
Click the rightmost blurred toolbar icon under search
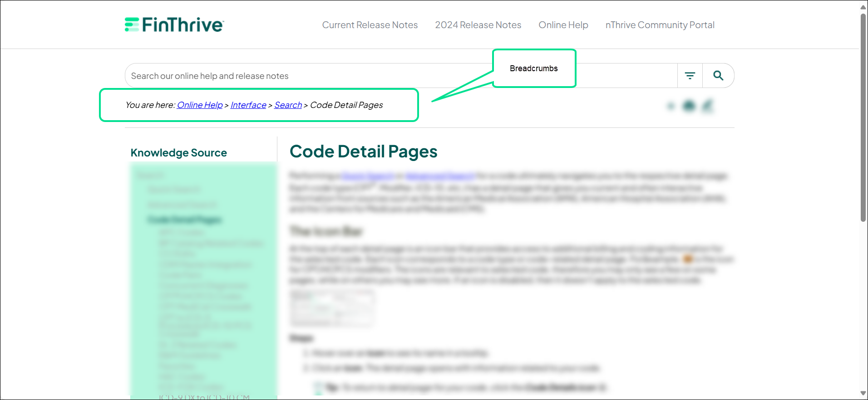(707, 106)
